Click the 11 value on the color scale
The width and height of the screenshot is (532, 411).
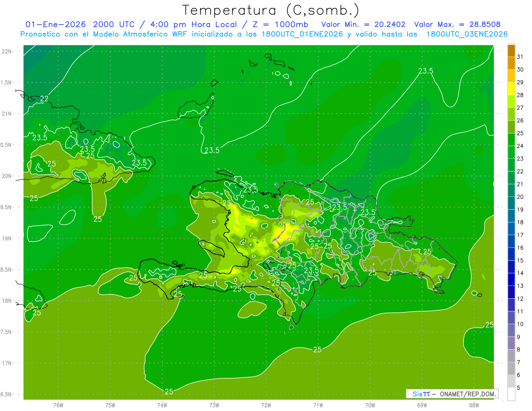520,311
